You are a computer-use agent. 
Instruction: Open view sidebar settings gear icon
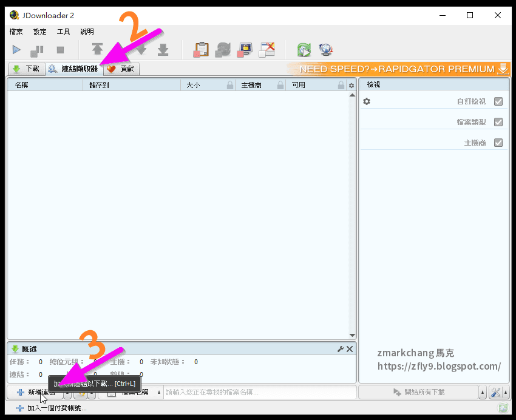click(x=367, y=101)
